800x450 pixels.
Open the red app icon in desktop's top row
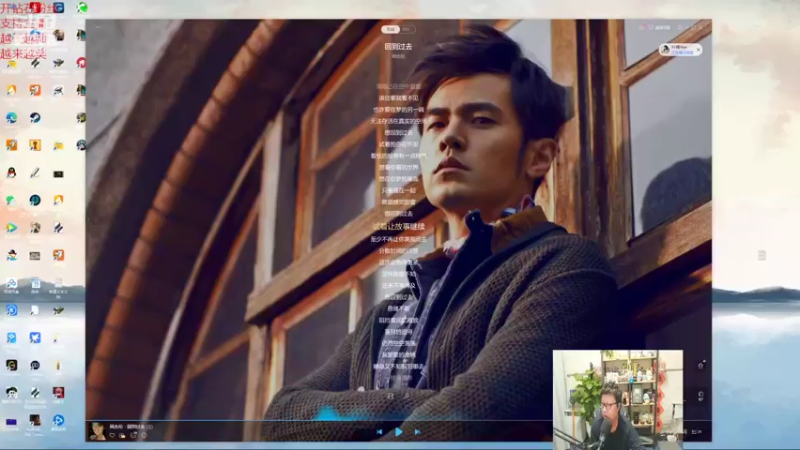click(x=35, y=7)
